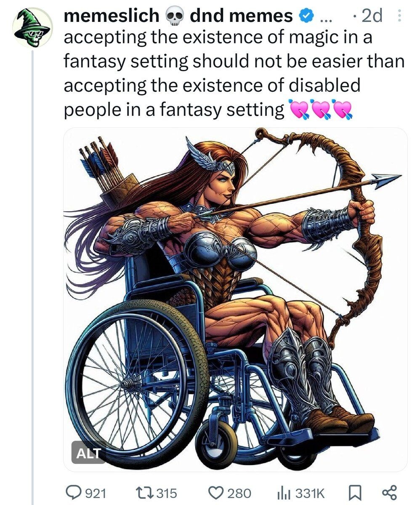Open the memeslich wizard skull avatar

[x=32, y=27]
